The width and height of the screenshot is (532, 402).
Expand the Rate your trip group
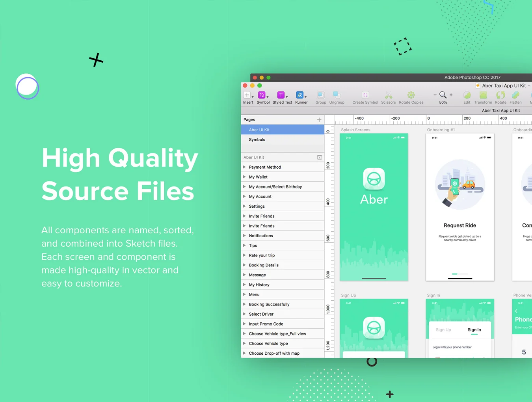tap(244, 255)
